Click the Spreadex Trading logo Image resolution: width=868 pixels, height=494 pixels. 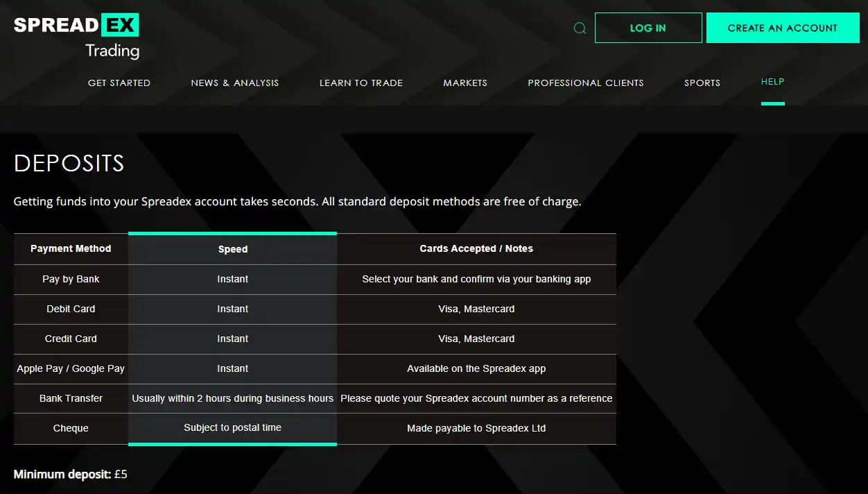tap(76, 36)
